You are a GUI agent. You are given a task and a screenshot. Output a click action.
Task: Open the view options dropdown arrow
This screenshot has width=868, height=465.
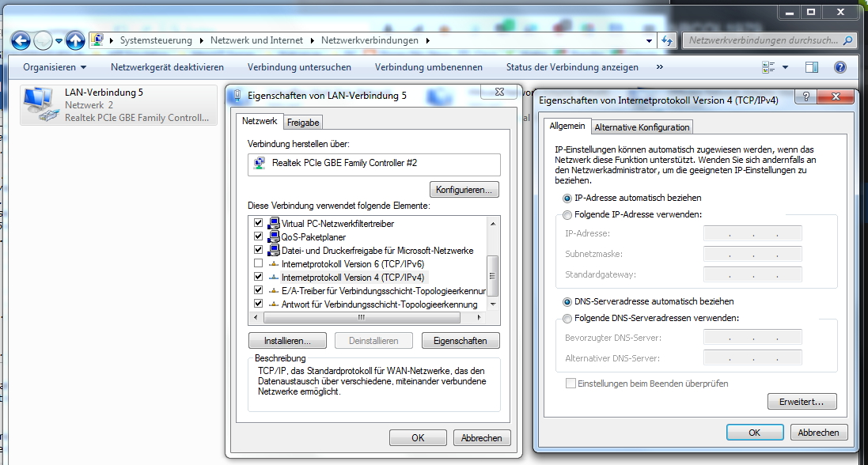coord(785,67)
